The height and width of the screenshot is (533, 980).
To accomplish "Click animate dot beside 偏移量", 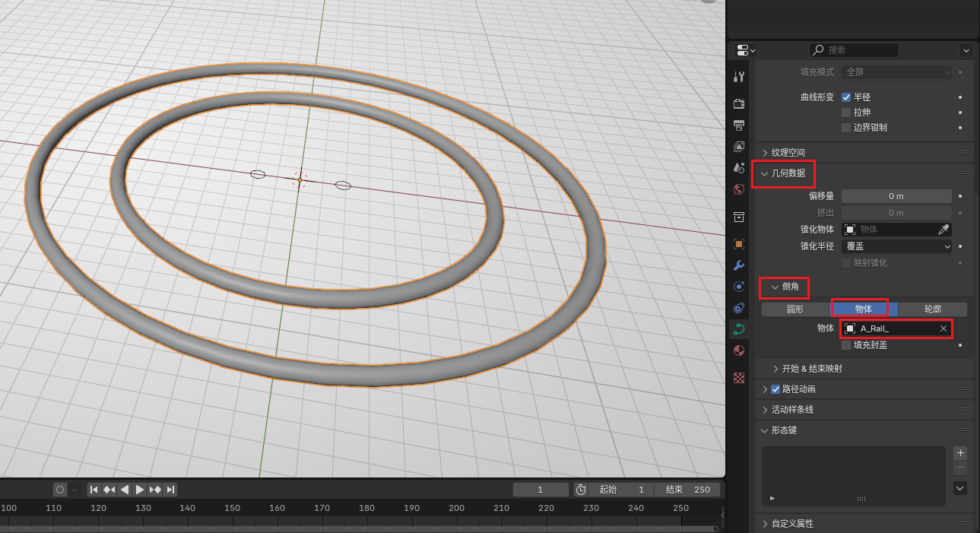I will pos(961,196).
